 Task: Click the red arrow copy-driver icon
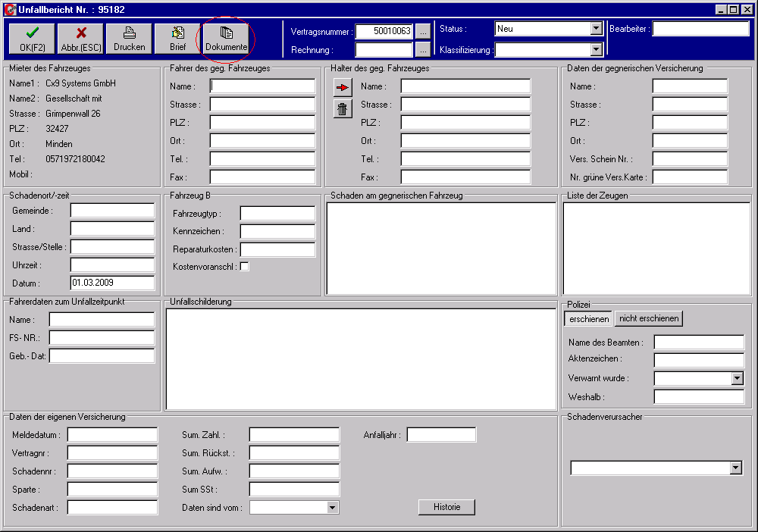(343, 88)
